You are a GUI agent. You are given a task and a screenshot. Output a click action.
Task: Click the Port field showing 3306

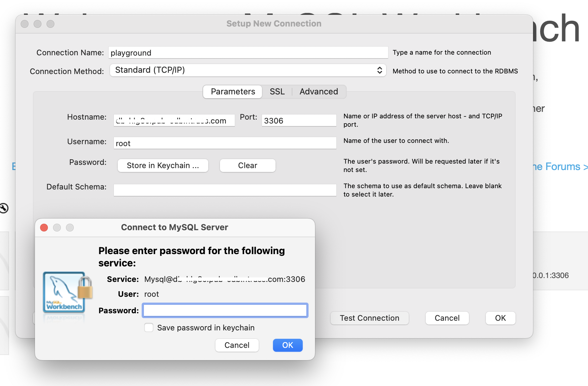point(299,120)
